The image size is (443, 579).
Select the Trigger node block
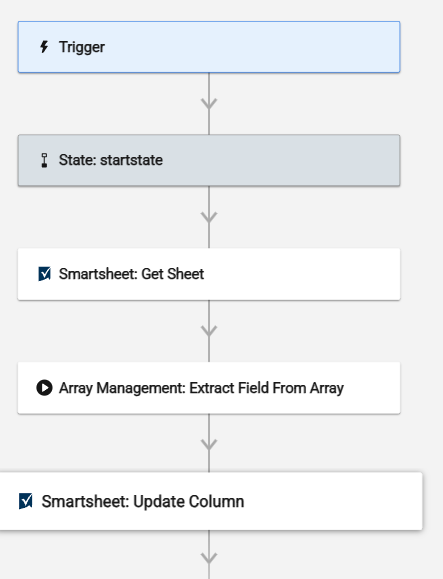[x=209, y=47]
